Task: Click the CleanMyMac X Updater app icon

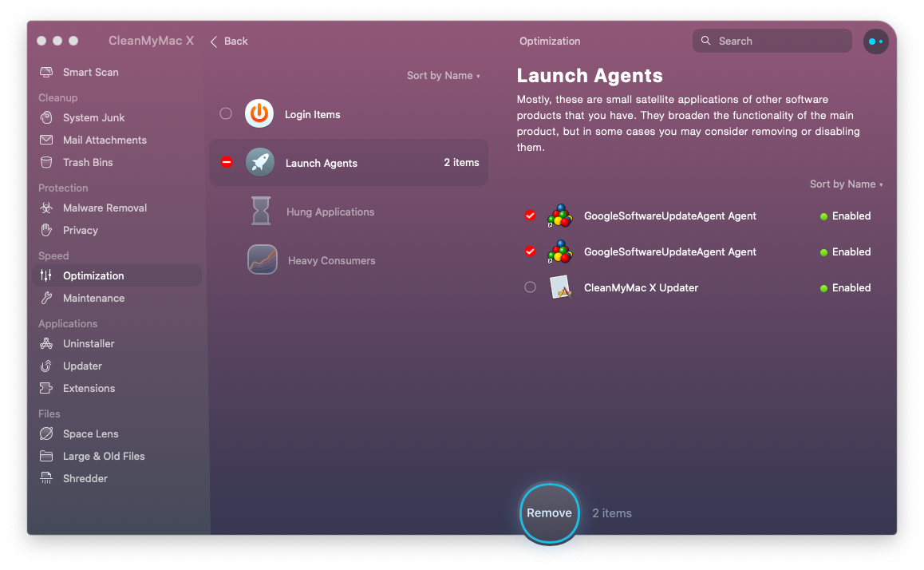Action: click(560, 287)
